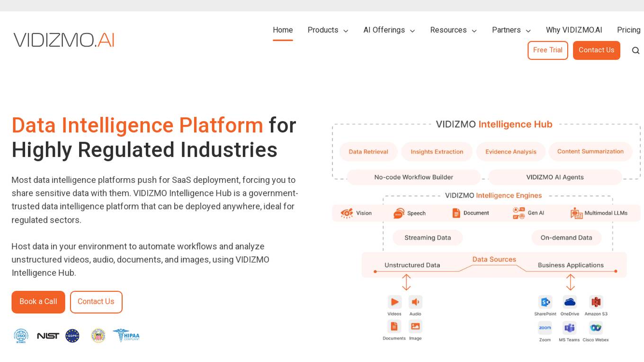Select the On-demand Data pill
The height and width of the screenshot is (362, 644).
(566, 238)
